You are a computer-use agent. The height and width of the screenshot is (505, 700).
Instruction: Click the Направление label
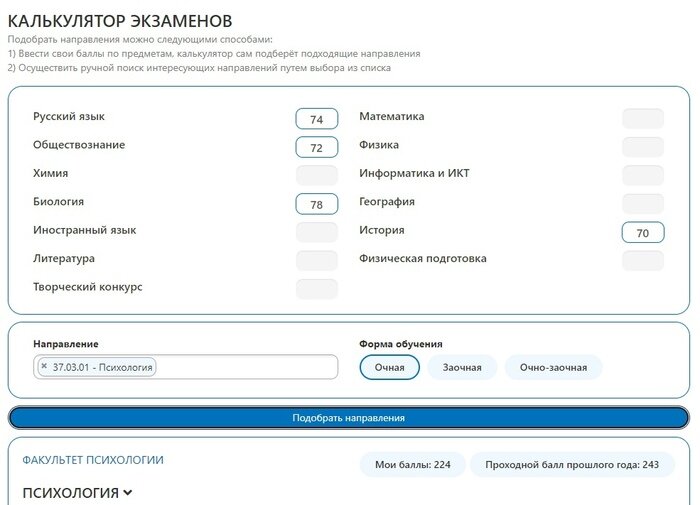(66, 344)
